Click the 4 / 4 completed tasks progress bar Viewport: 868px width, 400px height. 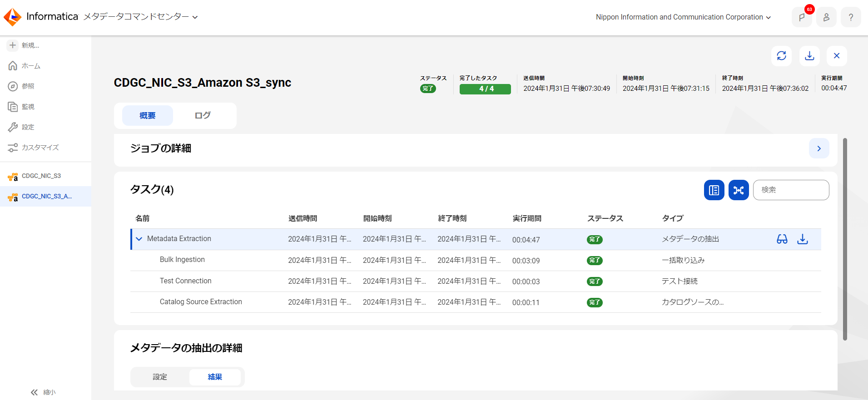pos(485,89)
